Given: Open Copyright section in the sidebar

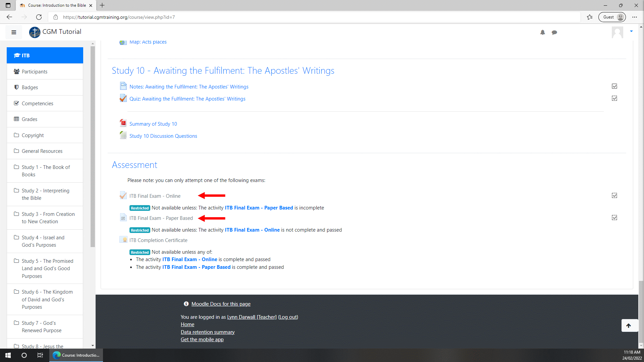Looking at the screenshot, I should (x=45, y=135).
